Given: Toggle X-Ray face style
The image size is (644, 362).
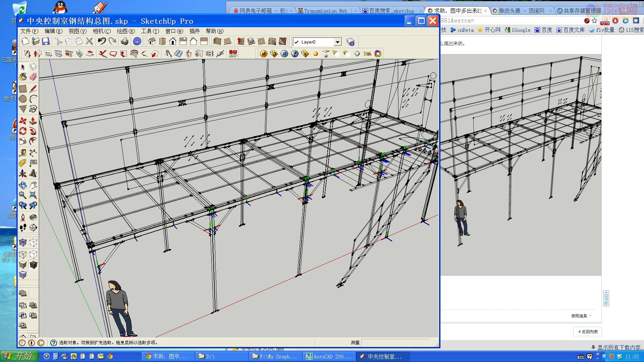Looking at the screenshot, I should click(23, 243).
